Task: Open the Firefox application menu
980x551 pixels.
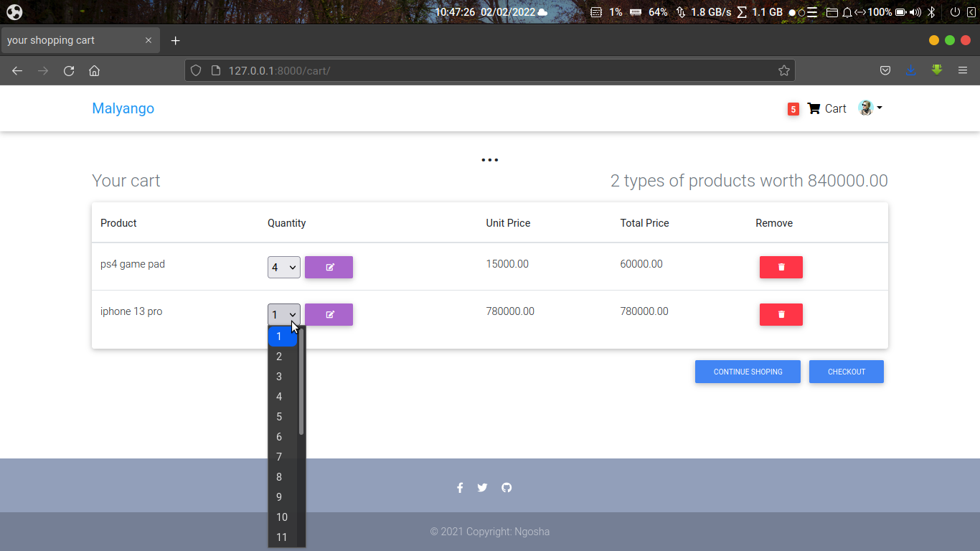Action: pos(963,70)
